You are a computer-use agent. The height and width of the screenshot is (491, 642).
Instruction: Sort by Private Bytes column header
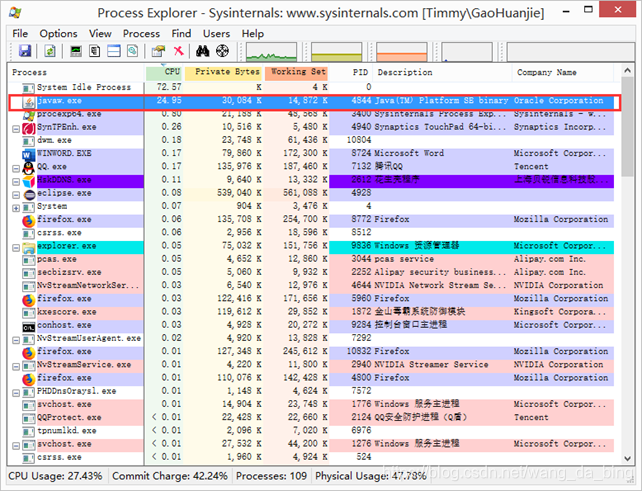[223, 72]
